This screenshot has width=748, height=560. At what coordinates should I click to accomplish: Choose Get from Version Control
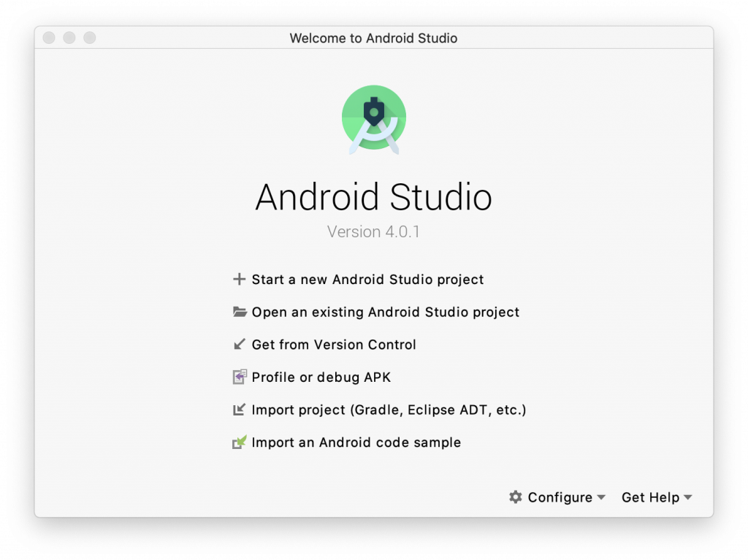[334, 345]
